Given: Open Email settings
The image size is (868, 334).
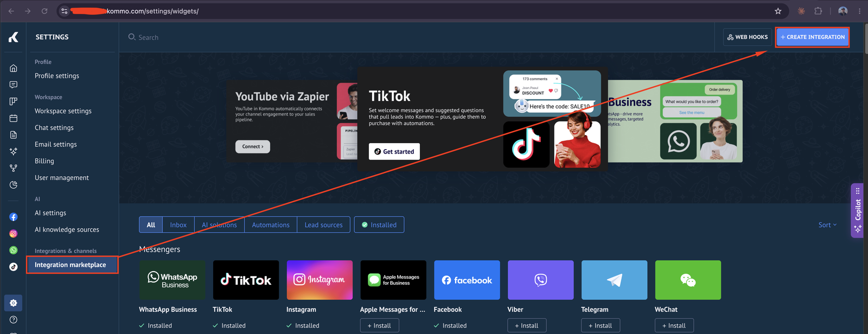Looking at the screenshot, I should [56, 144].
